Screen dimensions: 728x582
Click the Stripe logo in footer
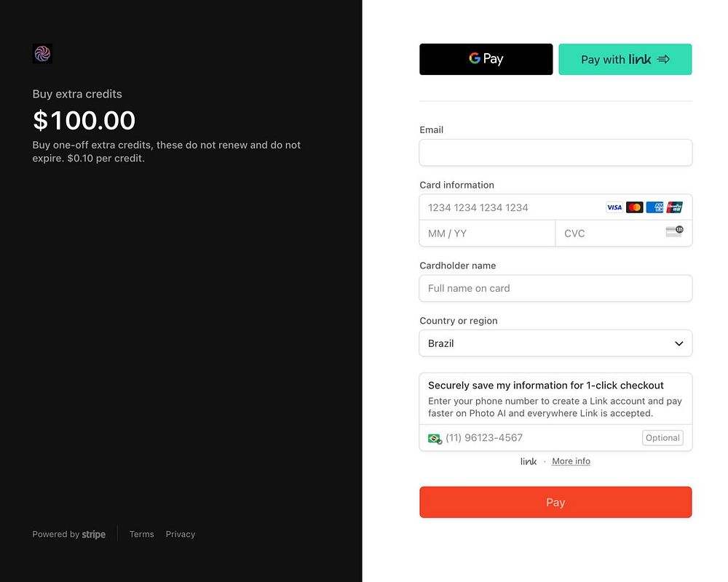click(x=93, y=535)
